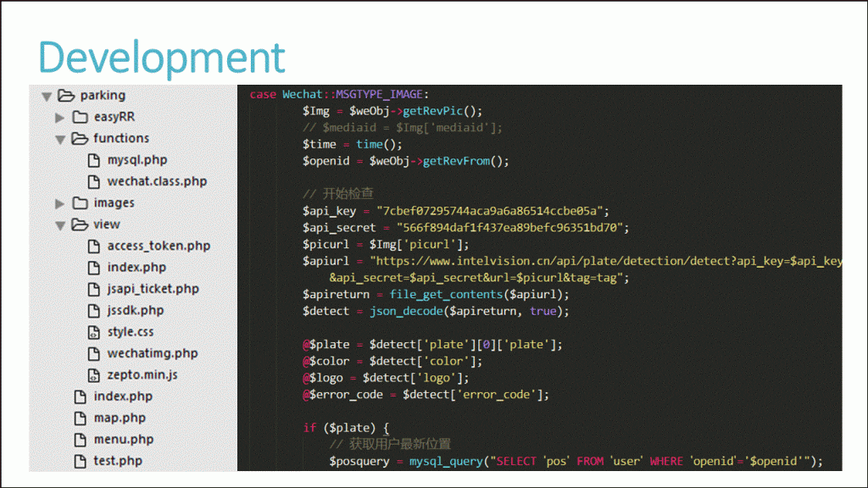Expand the easyRR folder arrow

coord(60,117)
